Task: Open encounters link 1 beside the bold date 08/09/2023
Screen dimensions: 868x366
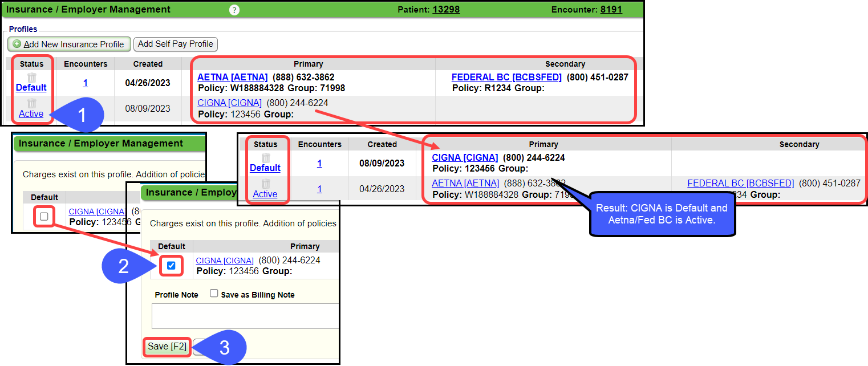Action: coord(319,164)
